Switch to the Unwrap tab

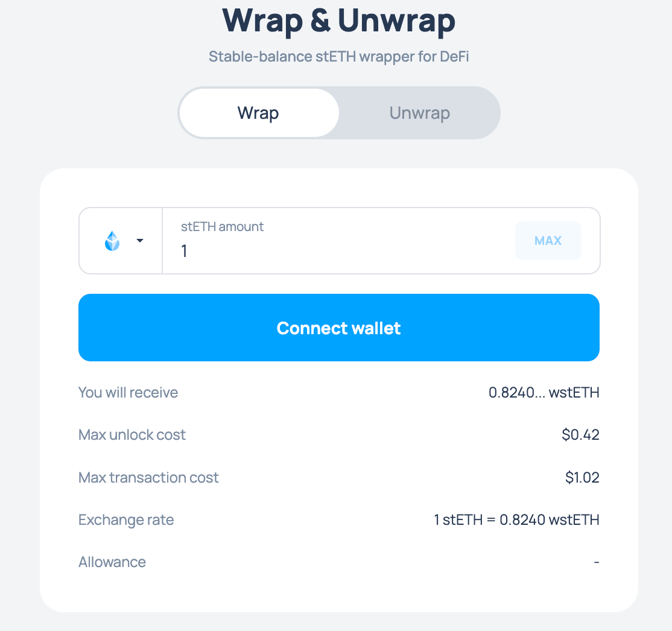tap(419, 113)
